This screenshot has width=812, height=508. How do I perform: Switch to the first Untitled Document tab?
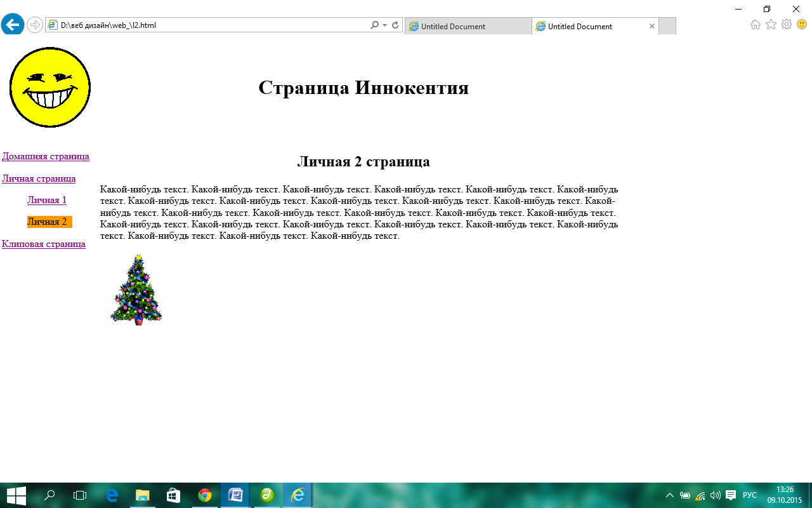coord(468,26)
